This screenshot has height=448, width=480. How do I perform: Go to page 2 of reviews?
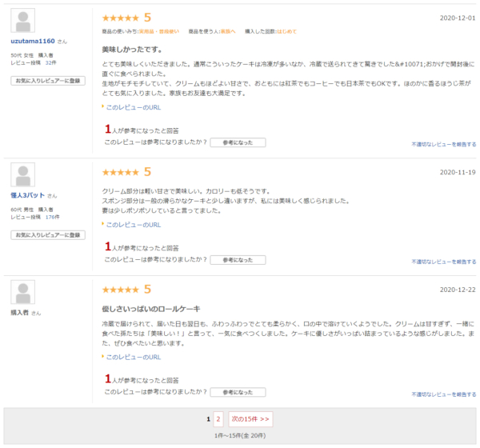tap(218, 418)
